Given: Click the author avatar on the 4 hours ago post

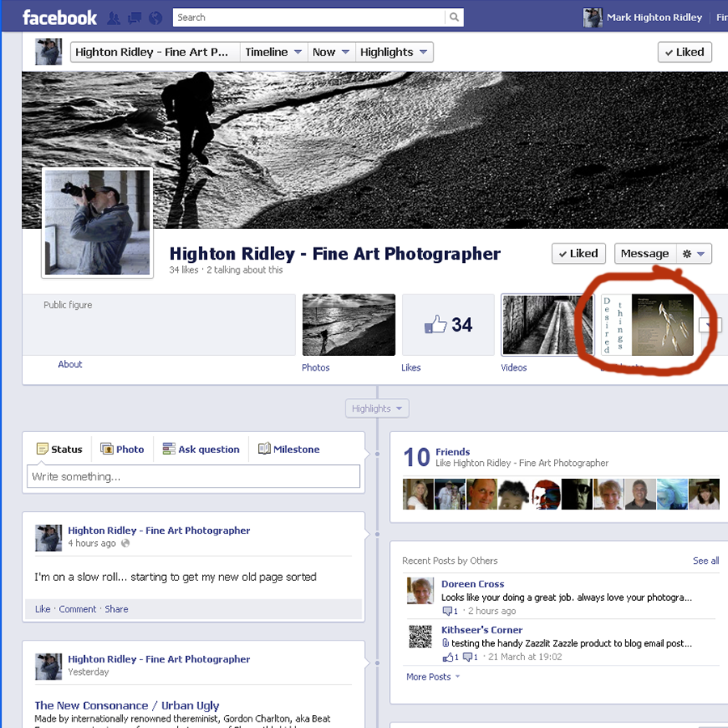Looking at the screenshot, I should click(49, 538).
